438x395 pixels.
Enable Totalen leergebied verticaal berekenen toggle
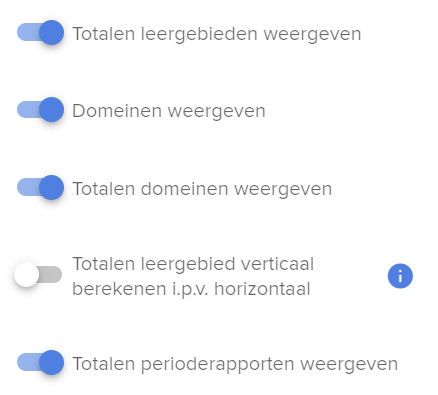(38, 275)
